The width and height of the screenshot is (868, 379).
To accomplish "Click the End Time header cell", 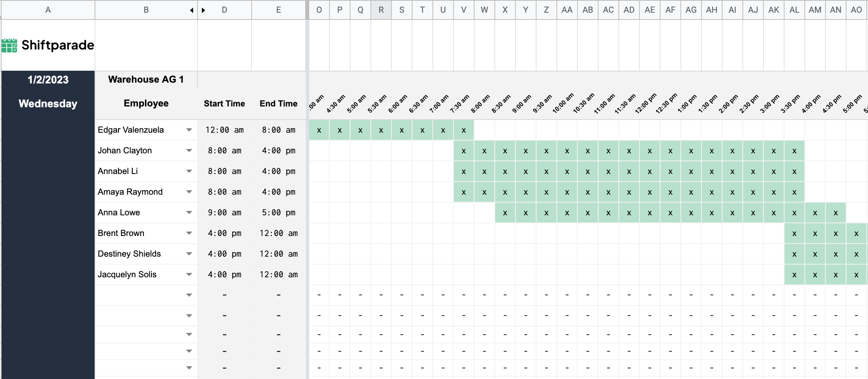I will 278,104.
